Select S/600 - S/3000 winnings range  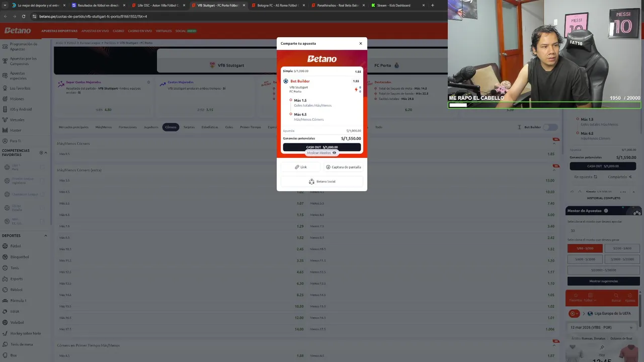point(585,259)
